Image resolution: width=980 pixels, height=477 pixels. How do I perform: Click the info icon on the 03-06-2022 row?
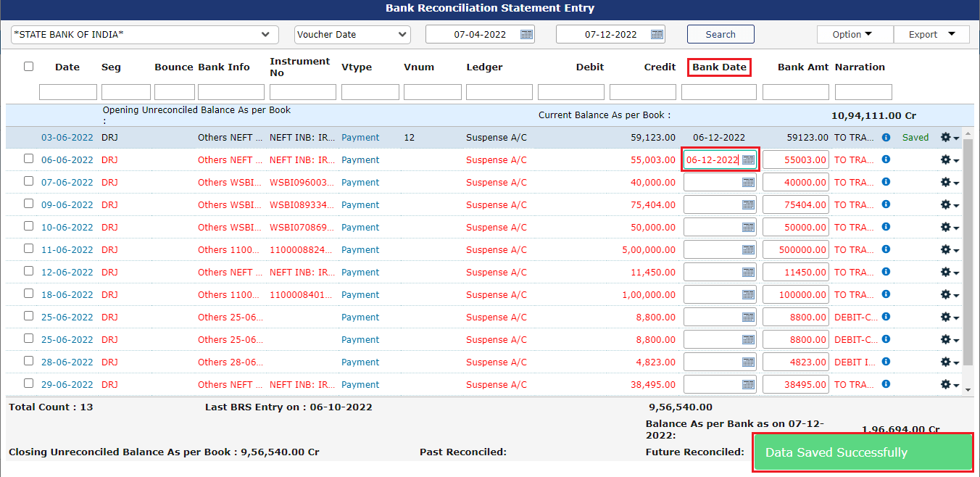pos(885,137)
